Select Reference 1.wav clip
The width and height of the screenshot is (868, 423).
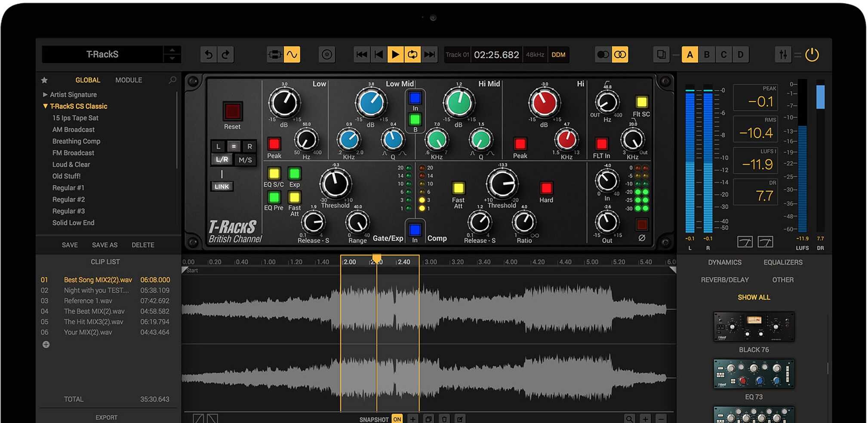105,301
